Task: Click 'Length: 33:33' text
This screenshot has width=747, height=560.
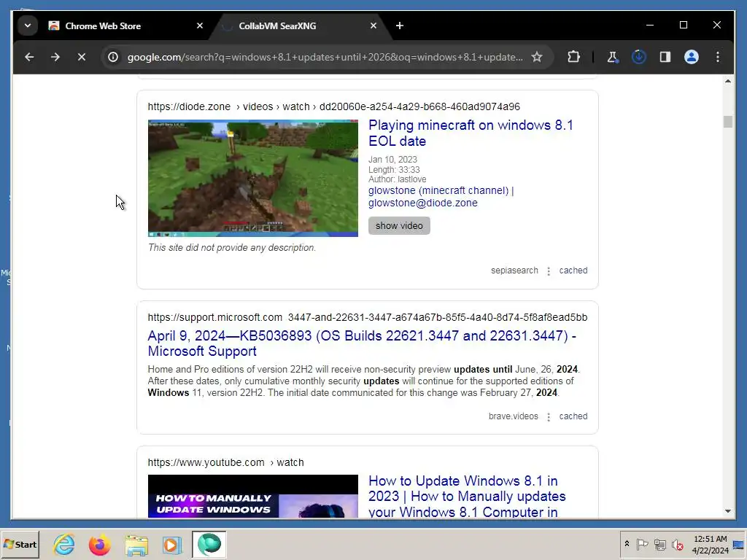Action: (394, 169)
